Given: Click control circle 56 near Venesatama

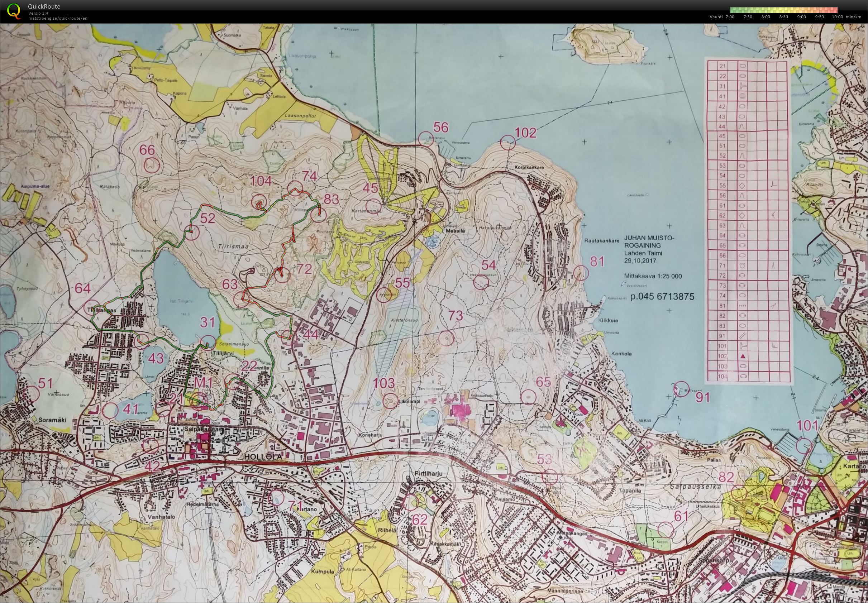Looking at the screenshot, I should (x=426, y=139).
